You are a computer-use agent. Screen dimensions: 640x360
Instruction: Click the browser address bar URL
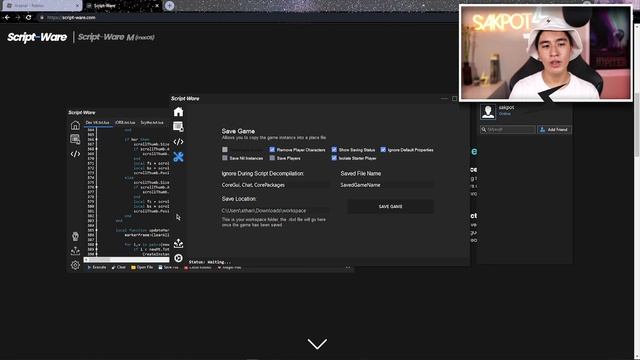[71, 18]
